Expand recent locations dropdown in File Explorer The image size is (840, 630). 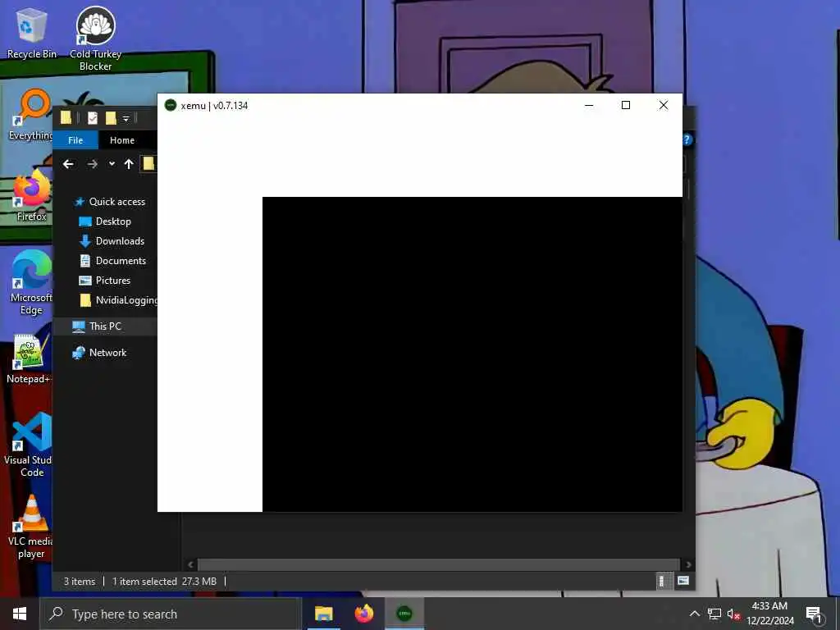(x=112, y=164)
